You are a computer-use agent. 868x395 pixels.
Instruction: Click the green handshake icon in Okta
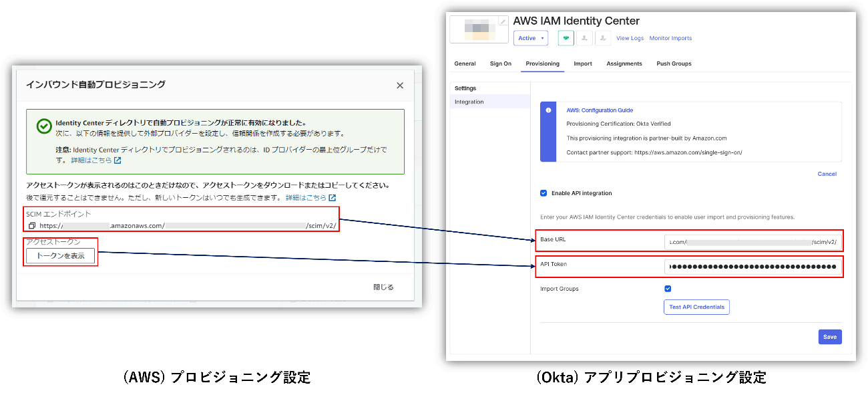click(566, 38)
